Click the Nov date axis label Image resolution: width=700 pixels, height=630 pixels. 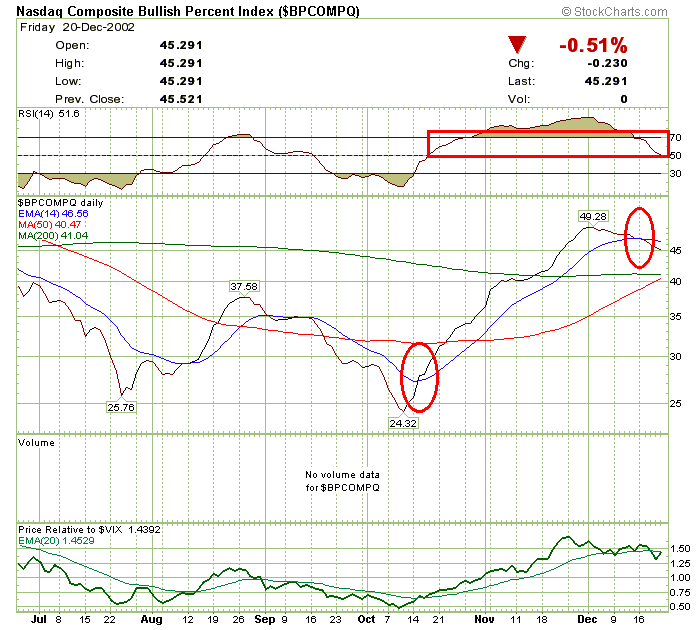coord(484,619)
